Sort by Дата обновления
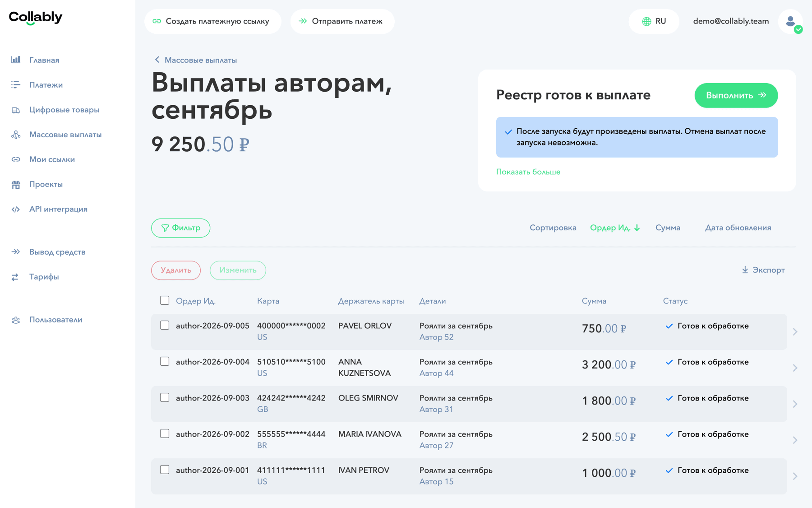Image resolution: width=812 pixels, height=508 pixels. (738, 228)
